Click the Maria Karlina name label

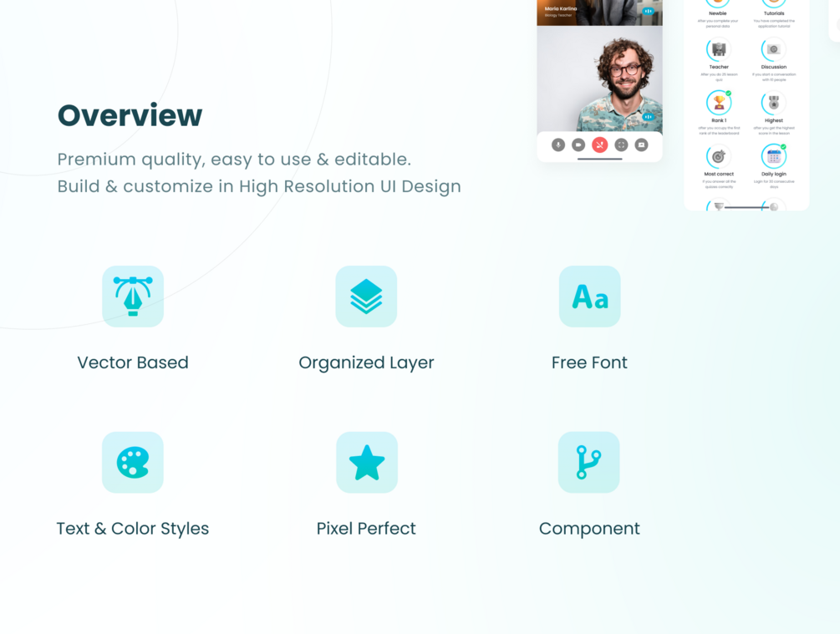pos(561,8)
